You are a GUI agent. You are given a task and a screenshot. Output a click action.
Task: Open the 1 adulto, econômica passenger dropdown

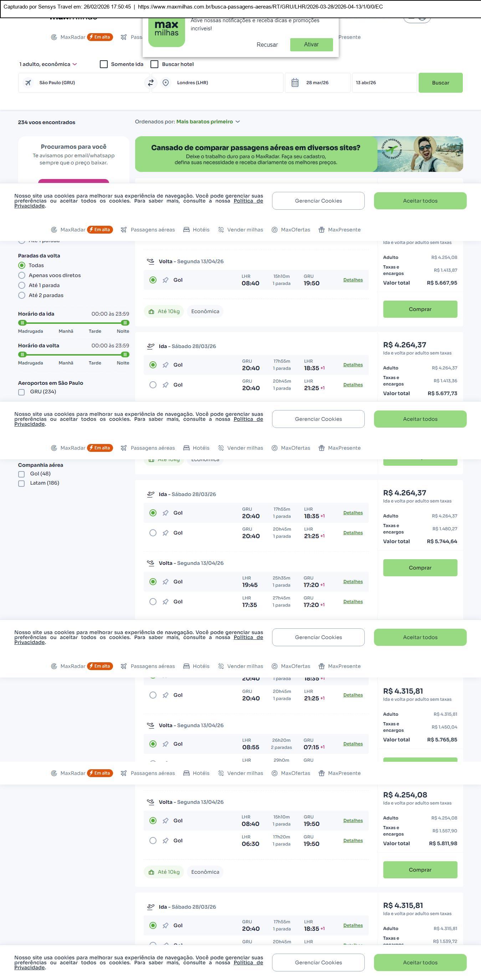[48, 64]
